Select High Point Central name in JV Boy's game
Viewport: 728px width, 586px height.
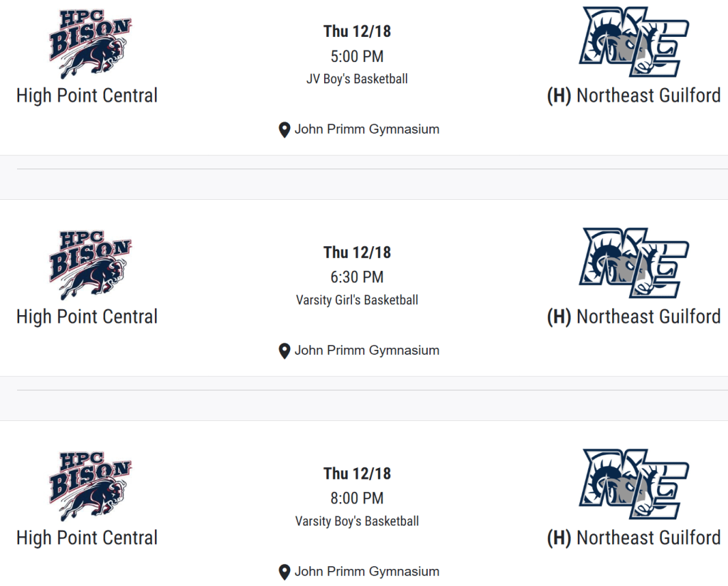click(87, 95)
